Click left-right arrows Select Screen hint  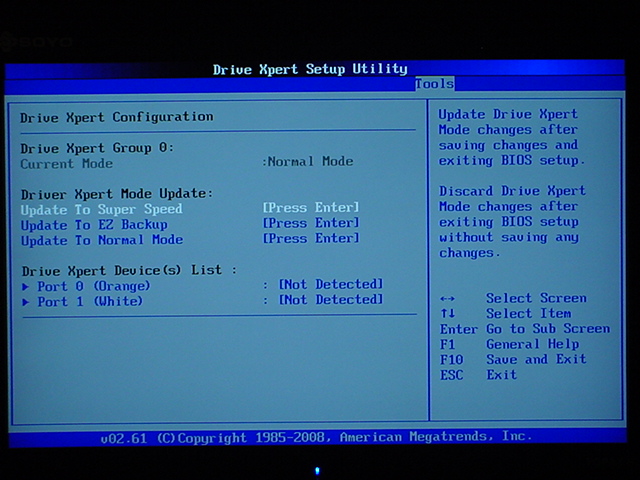pyautogui.click(x=513, y=298)
